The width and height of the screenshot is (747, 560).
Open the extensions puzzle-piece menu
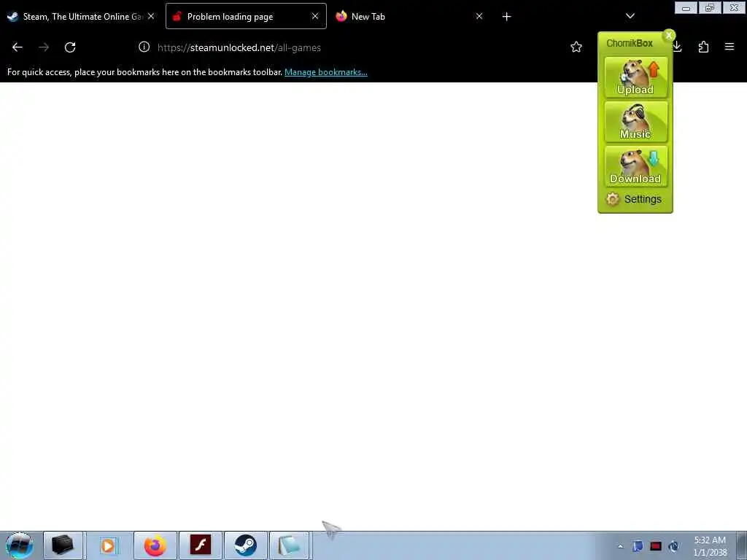[703, 47]
